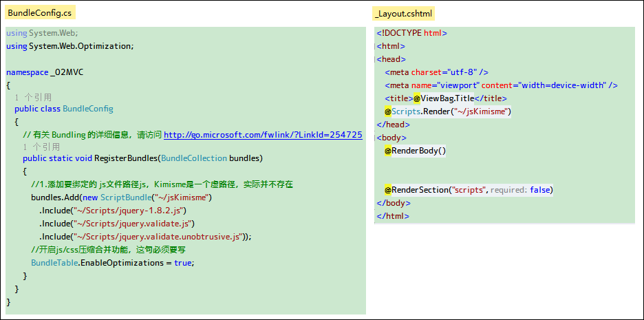Viewport: 644px width, 320px height.
Task: Click the yellow @ before Scripts.Render
Action: coord(388,111)
